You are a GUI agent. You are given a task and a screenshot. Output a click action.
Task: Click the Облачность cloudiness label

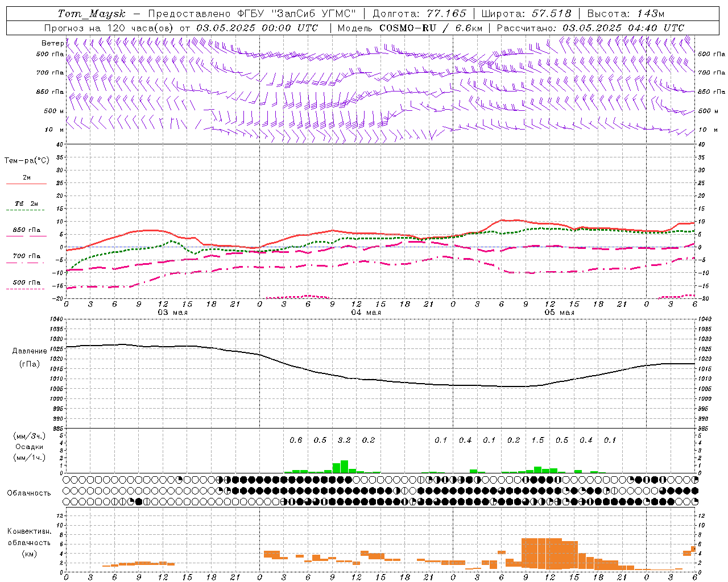tap(29, 493)
